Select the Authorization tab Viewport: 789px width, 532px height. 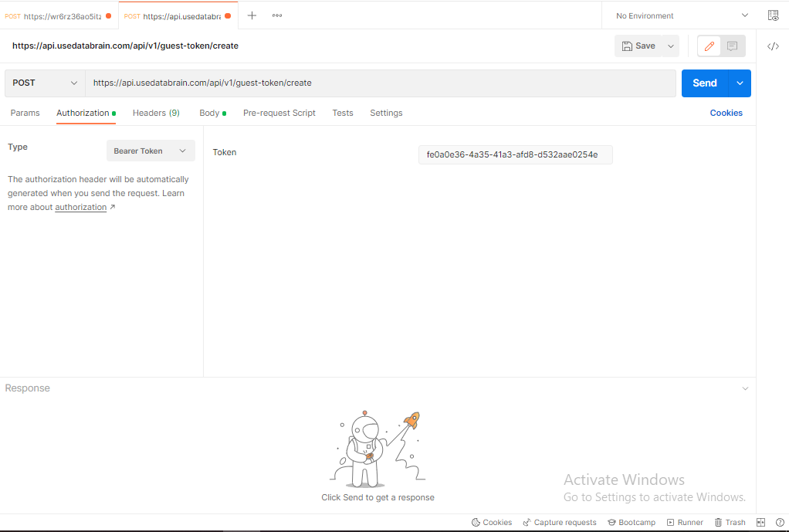coord(86,113)
